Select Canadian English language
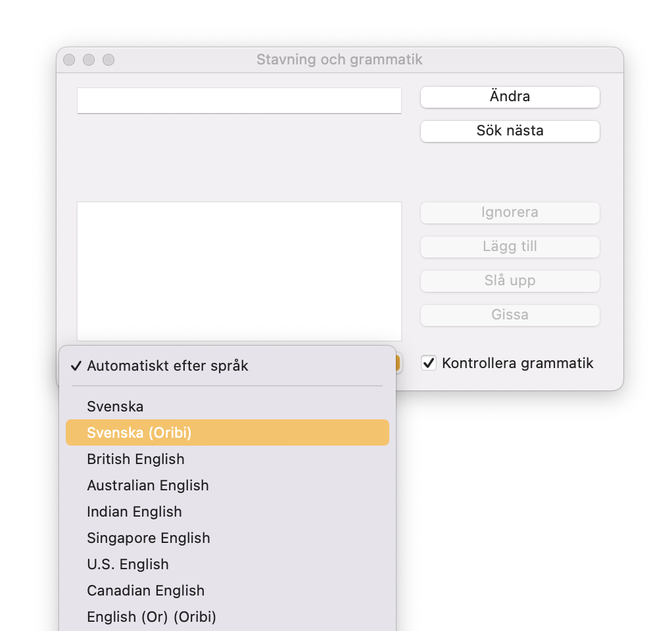The image size is (672, 631). [145, 591]
